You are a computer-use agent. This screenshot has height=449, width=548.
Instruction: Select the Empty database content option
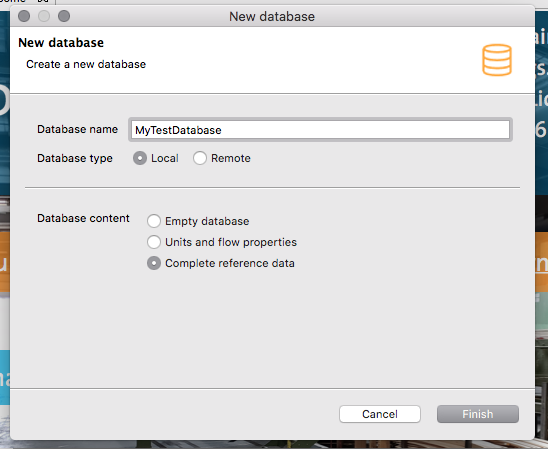click(x=154, y=221)
